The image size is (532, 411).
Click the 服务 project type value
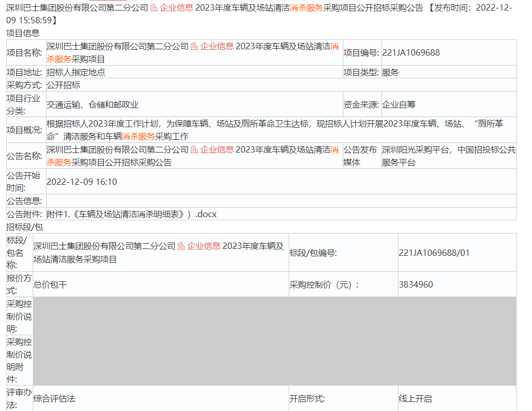pyautogui.click(x=390, y=72)
